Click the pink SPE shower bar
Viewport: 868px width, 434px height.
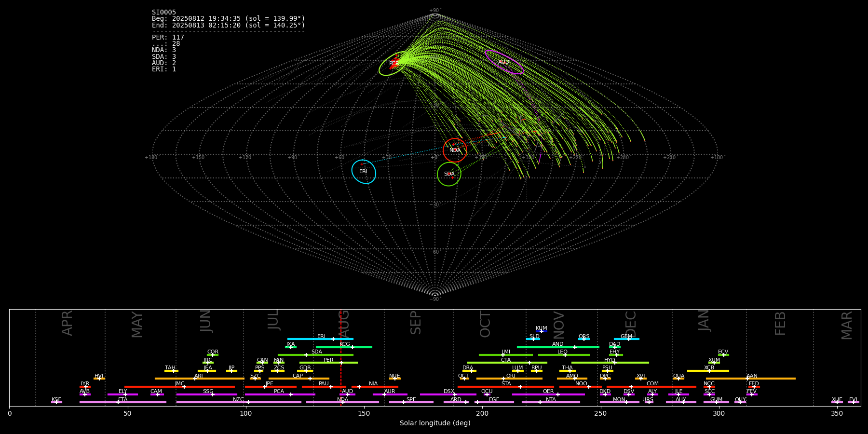tap(411, 402)
